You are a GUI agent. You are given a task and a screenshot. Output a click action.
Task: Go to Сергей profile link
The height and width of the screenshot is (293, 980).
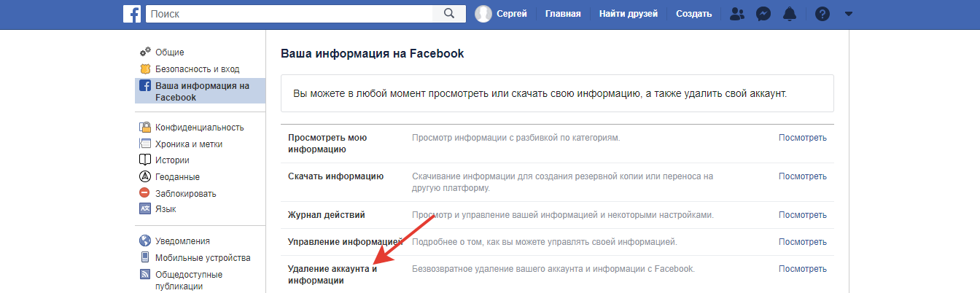click(x=512, y=14)
